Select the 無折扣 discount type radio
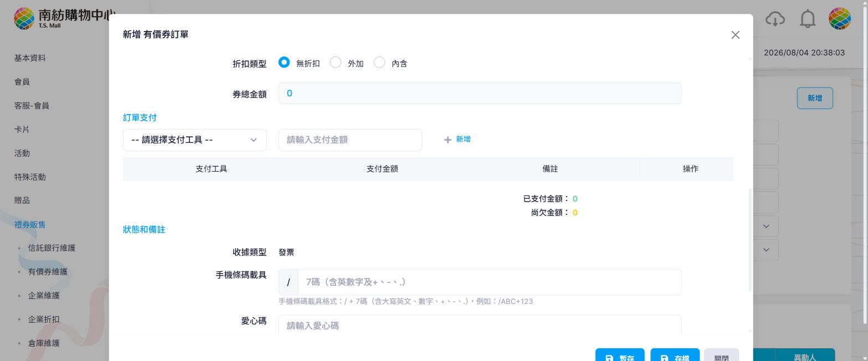 point(284,63)
